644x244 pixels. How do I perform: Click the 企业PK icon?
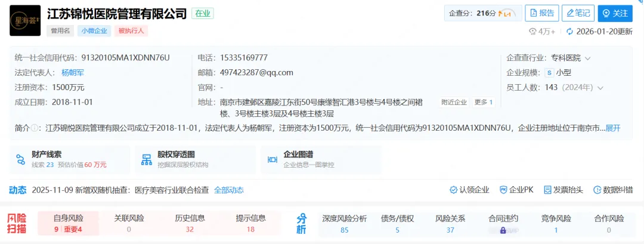click(x=503, y=190)
